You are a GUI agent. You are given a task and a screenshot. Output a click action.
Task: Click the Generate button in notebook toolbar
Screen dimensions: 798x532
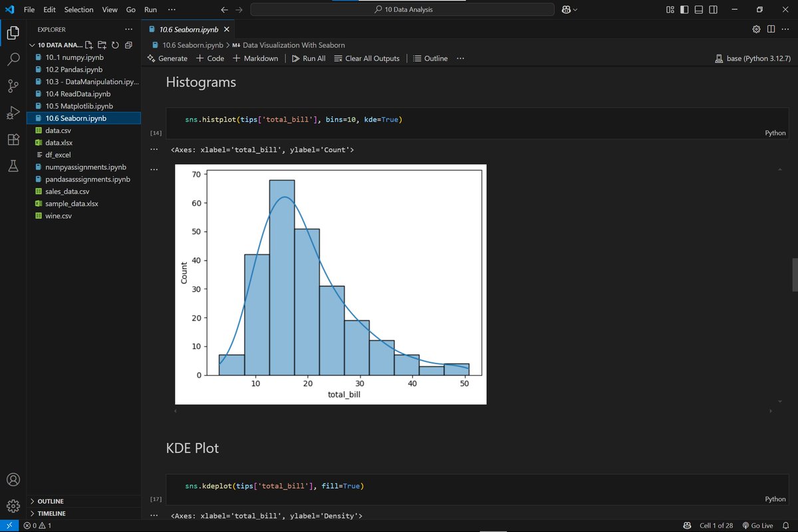click(168, 59)
